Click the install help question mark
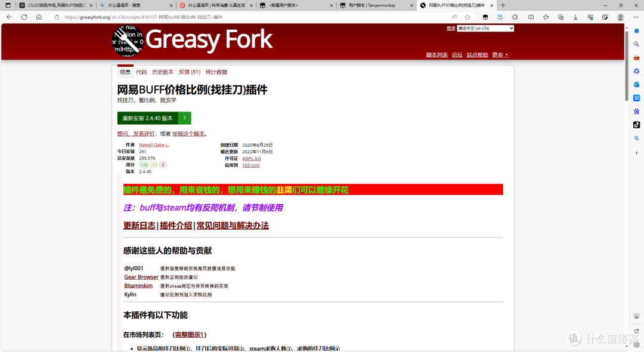Image resolution: width=644 pixels, height=352 pixels. (x=184, y=118)
